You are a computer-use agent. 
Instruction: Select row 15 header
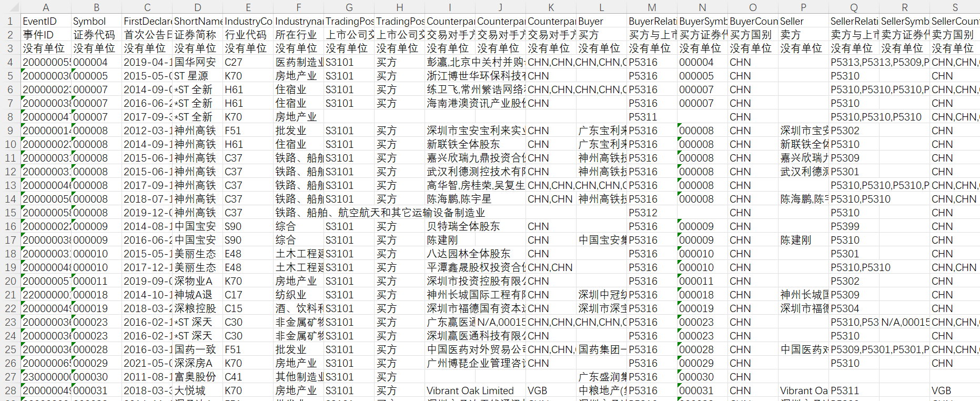tap(10, 213)
